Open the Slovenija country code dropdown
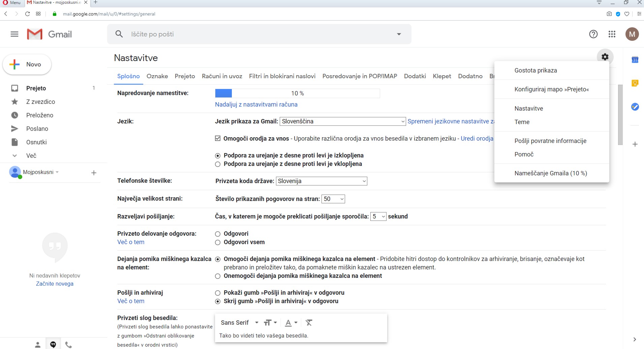The width and height of the screenshot is (644, 349). (x=321, y=181)
